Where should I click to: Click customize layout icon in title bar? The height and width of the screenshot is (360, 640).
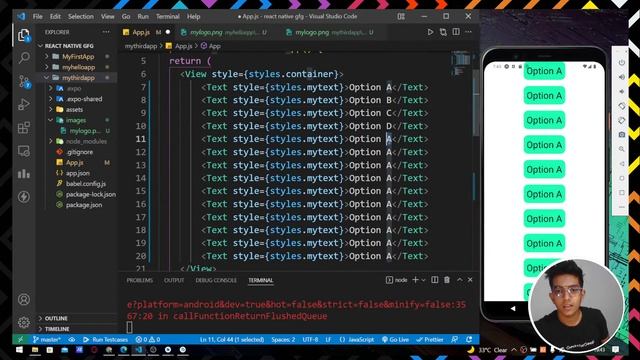[401, 16]
